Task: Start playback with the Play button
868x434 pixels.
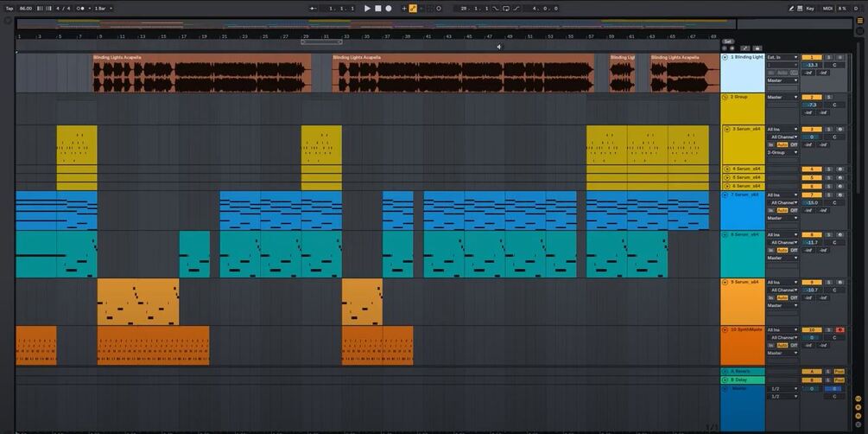Action: [368, 9]
